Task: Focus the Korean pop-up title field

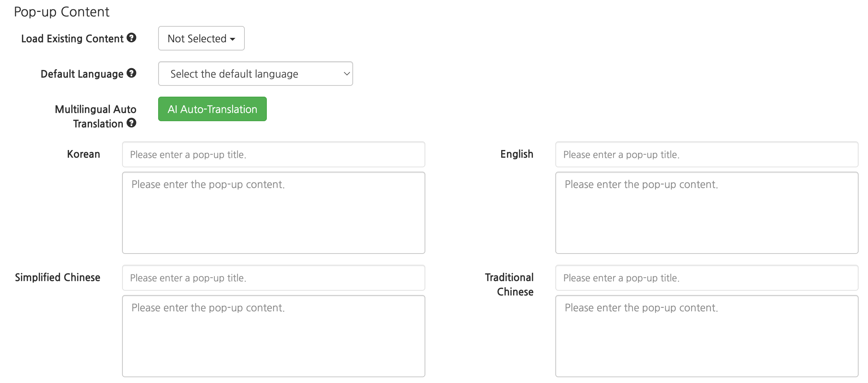Action: (x=273, y=154)
